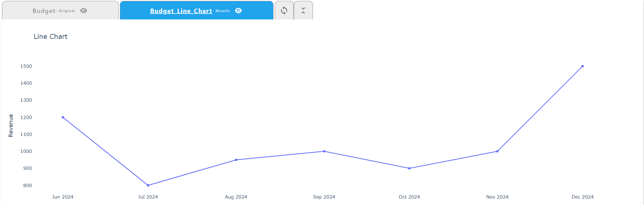Click the Sep 2024 x-axis label
The height and width of the screenshot is (205, 644).
click(x=324, y=197)
